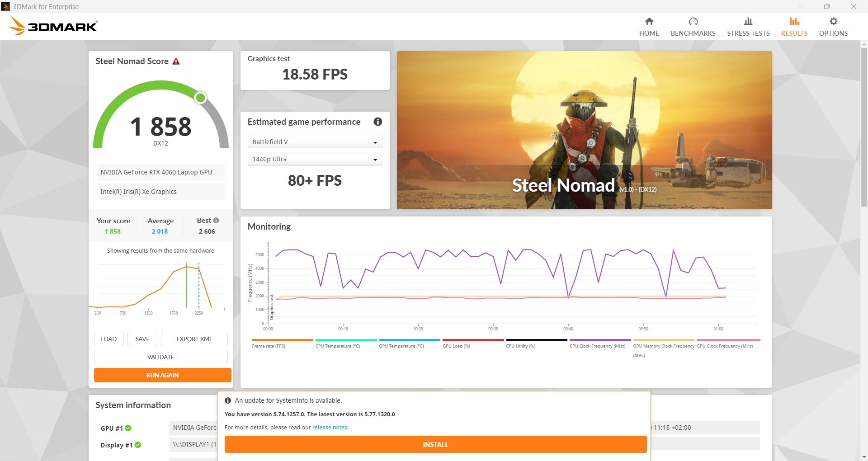
Task: Open the Battlefield V game dropdown
Action: [x=315, y=142]
